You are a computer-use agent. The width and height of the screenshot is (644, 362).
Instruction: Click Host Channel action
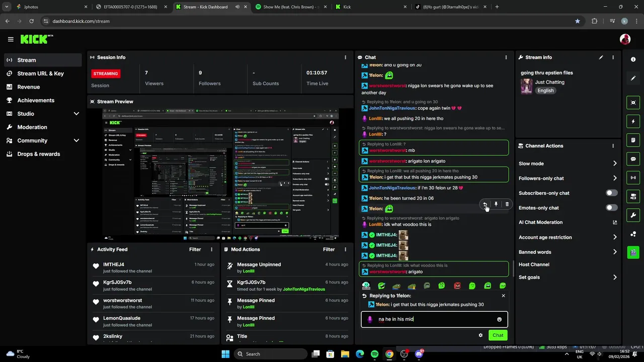(x=534, y=264)
